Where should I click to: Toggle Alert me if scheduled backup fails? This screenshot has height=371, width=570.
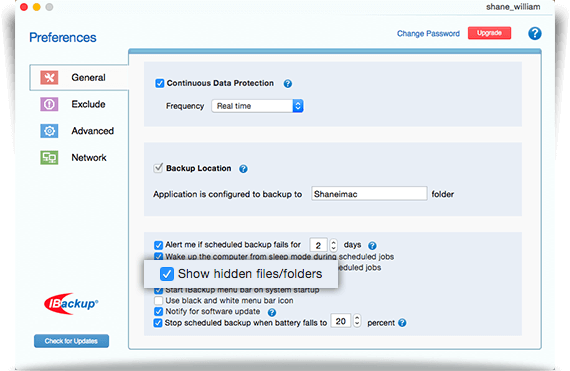tap(158, 245)
